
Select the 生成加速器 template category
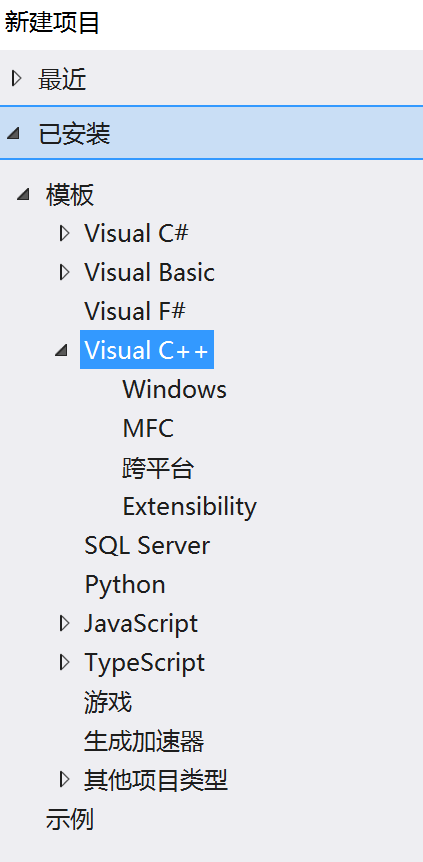click(x=144, y=741)
